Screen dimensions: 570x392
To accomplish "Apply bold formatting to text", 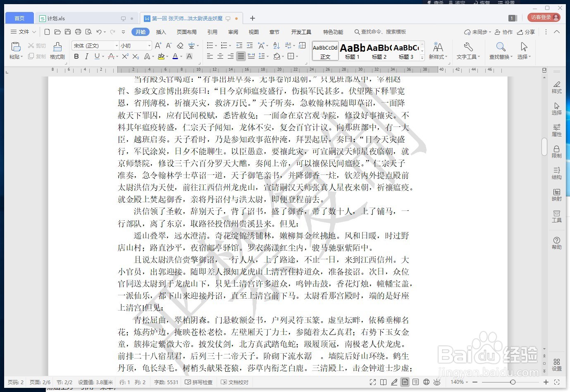I will pyautogui.click(x=76, y=56).
